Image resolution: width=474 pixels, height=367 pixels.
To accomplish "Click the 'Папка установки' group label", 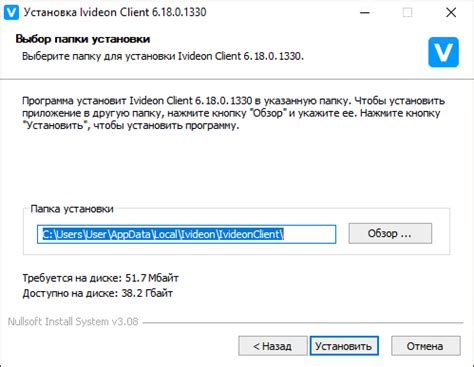I will click(72, 209).
